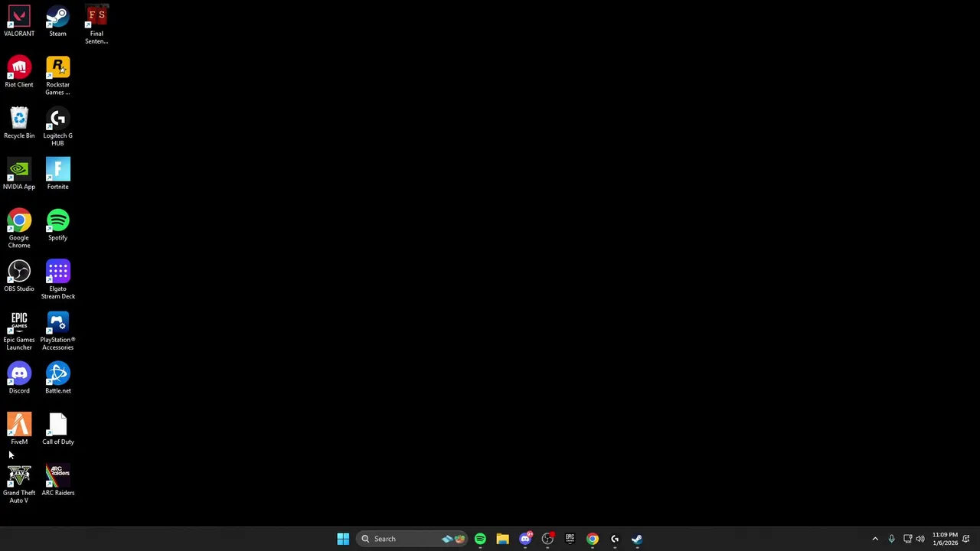Click the taskbar Search box
This screenshot has height=551, width=980.
(412, 539)
